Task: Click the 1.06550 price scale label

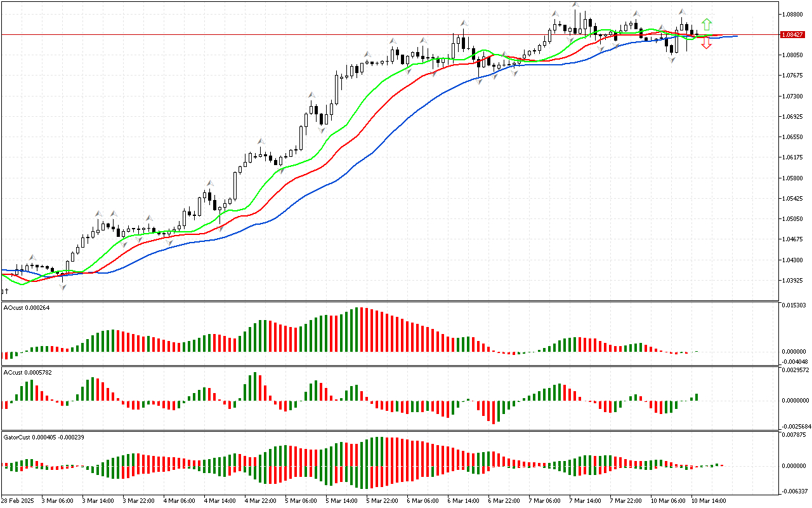Action: click(x=793, y=137)
